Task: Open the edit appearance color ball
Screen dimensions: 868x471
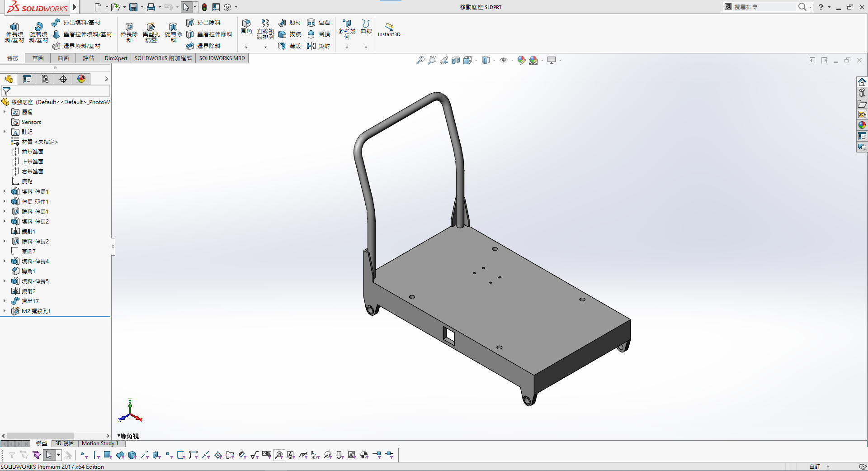Action: (x=522, y=60)
